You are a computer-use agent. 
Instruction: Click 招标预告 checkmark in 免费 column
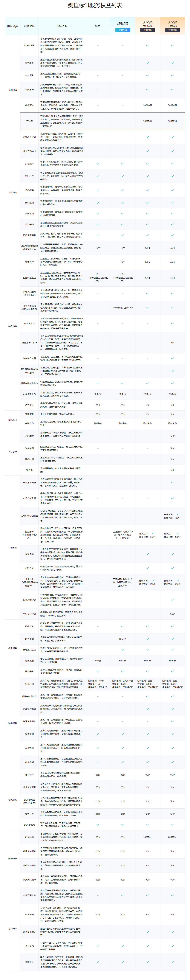click(x=98, y=164)
